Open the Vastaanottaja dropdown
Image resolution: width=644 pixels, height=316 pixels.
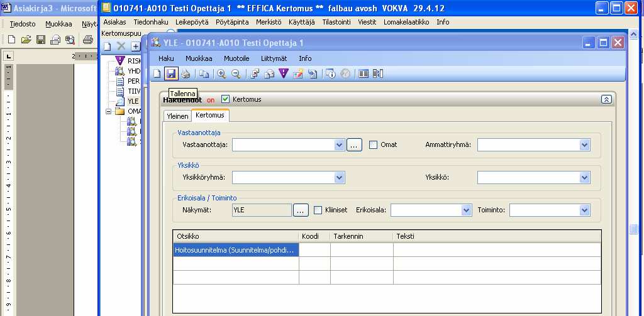(x=339, y=145)
